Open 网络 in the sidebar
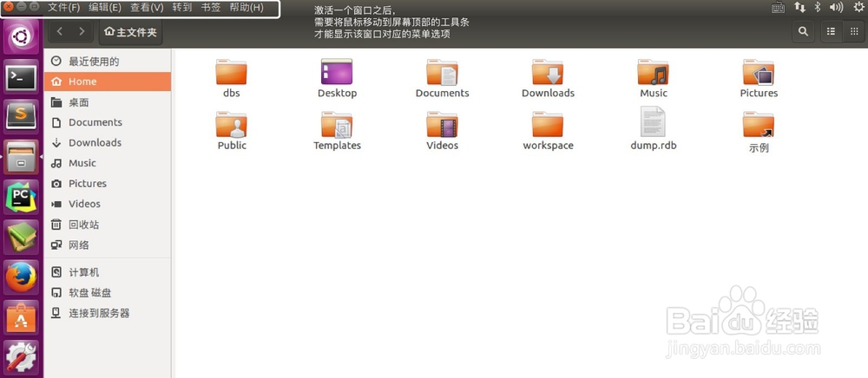Viewport: 868px width, 378px height. 108,245
